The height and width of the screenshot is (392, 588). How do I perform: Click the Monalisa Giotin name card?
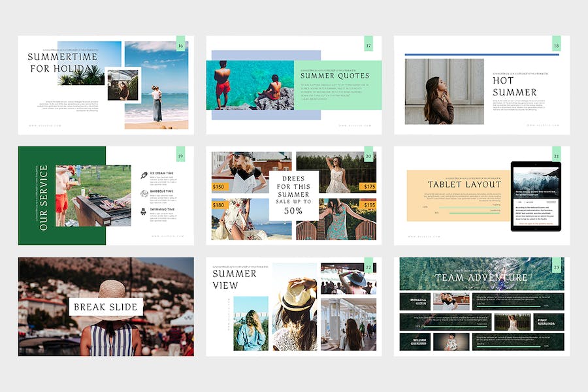click(415, 302)
